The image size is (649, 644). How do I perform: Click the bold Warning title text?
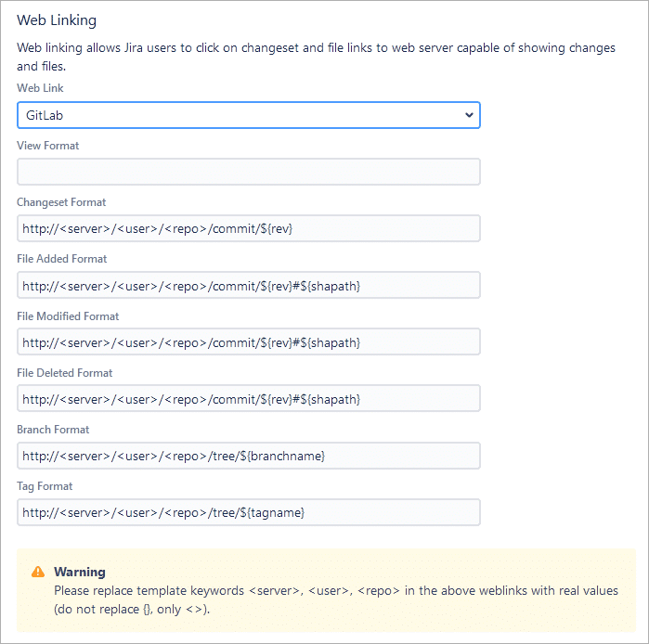coord(80,572)
